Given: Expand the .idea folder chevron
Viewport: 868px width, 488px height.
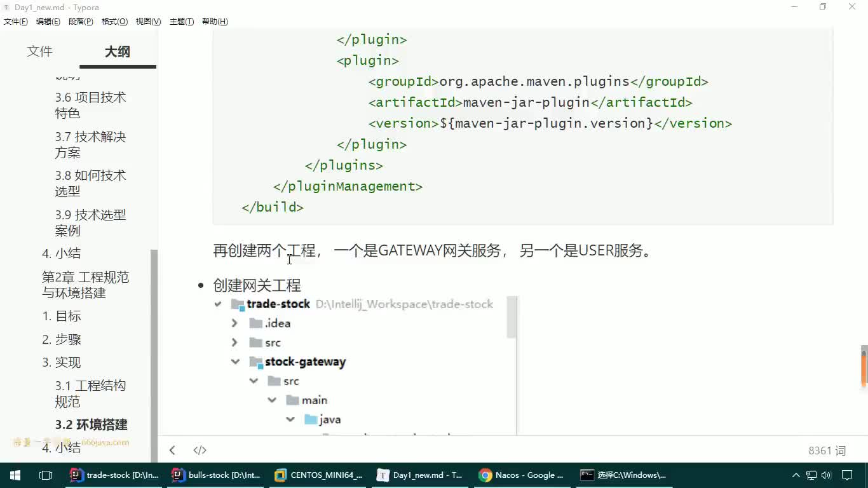Looking at the screenshot, I should [x=234, y=323].
